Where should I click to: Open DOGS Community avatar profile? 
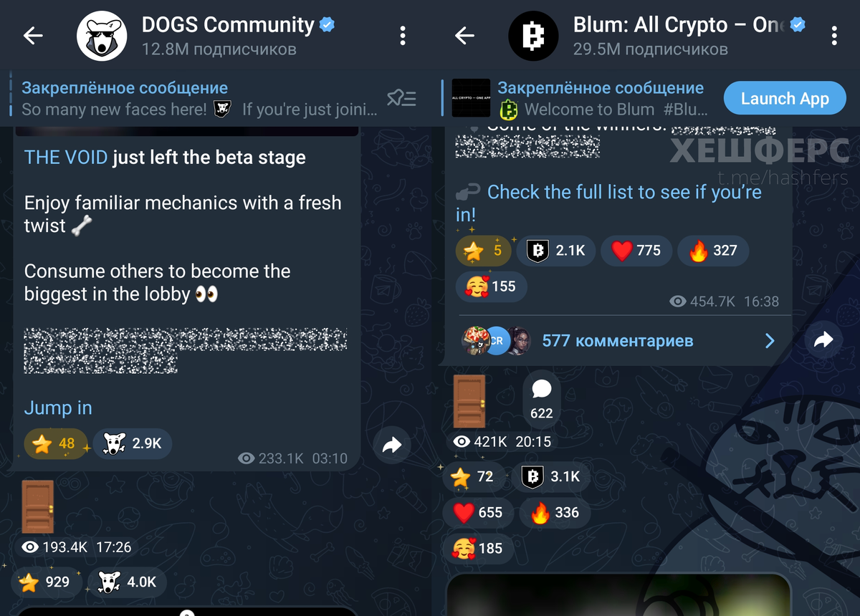click(102, 35)
